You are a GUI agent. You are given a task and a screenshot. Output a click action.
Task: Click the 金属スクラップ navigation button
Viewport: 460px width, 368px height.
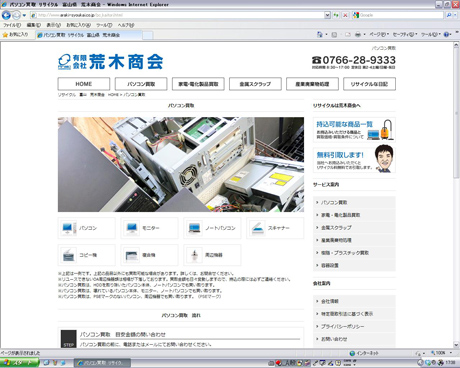(255, 84)
